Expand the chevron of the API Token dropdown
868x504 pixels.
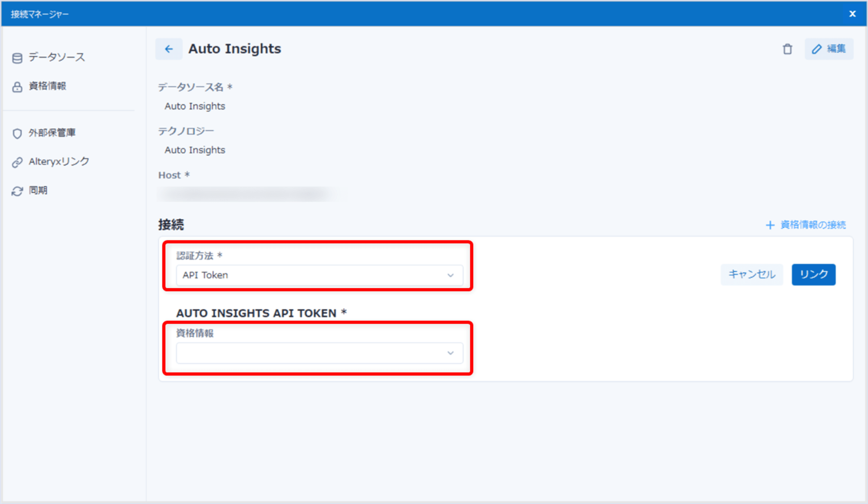click(450, 275)
